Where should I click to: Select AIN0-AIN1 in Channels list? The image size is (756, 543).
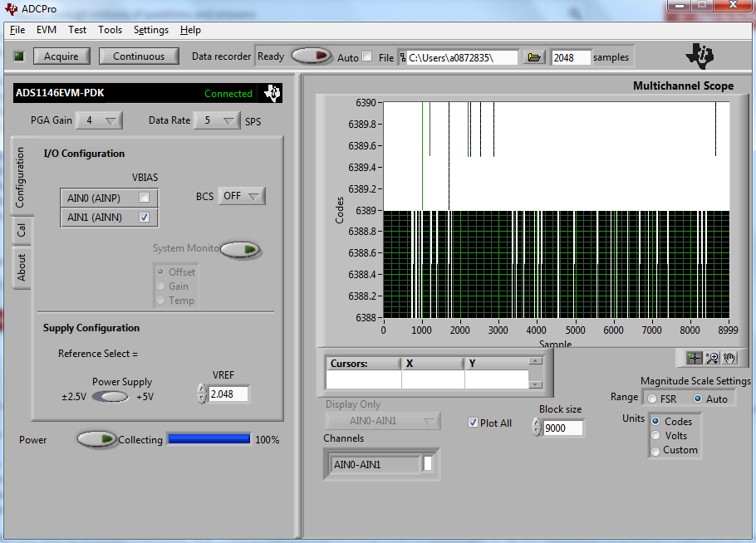coord(375,464)
